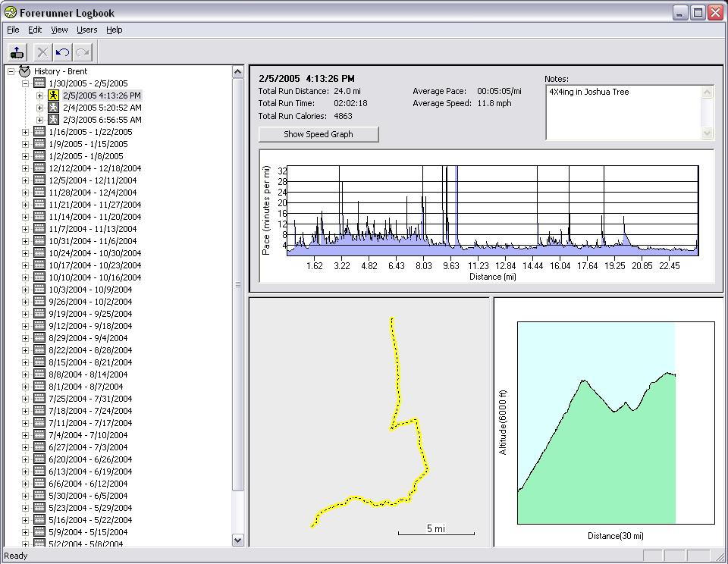Click the download from device toolbar icon
This screenshot has width=728, height=564.
[x=17, y=52]
